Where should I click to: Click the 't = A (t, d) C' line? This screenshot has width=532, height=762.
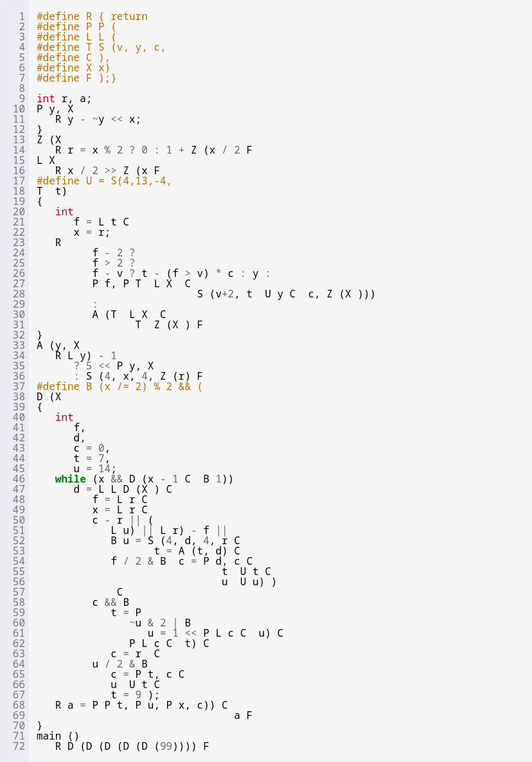pos(197,551)
